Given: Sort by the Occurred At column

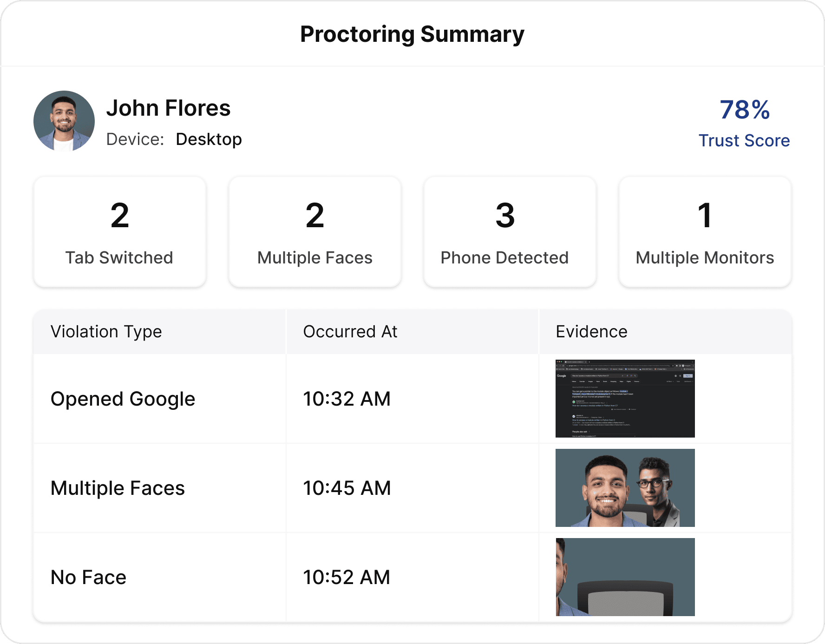Looking at the screenshot, I should 350,331.
